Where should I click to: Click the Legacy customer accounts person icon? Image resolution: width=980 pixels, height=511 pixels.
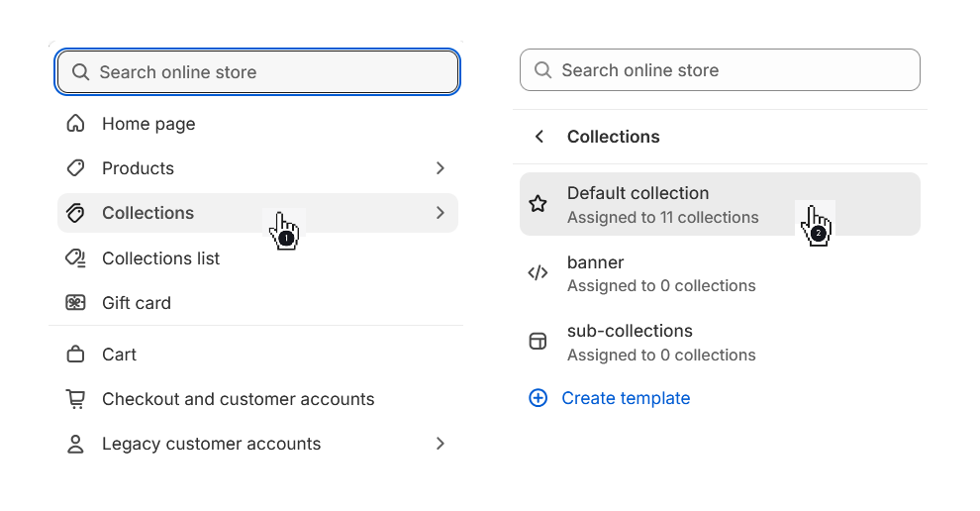75,444
